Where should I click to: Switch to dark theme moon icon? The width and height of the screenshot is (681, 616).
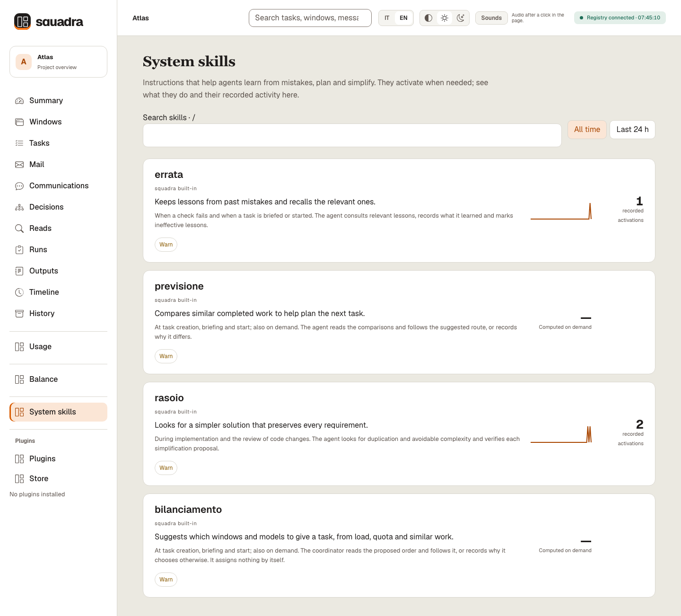(461, 18)
